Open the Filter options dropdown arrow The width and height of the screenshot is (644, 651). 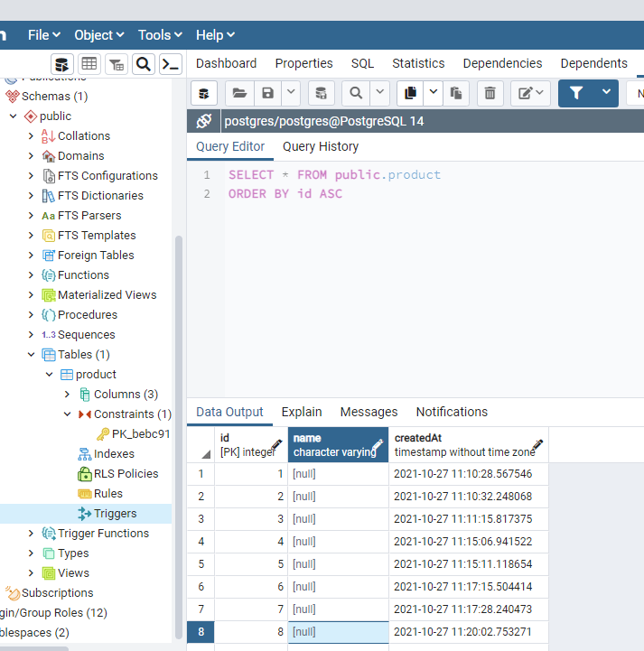[x=606, y=93]
